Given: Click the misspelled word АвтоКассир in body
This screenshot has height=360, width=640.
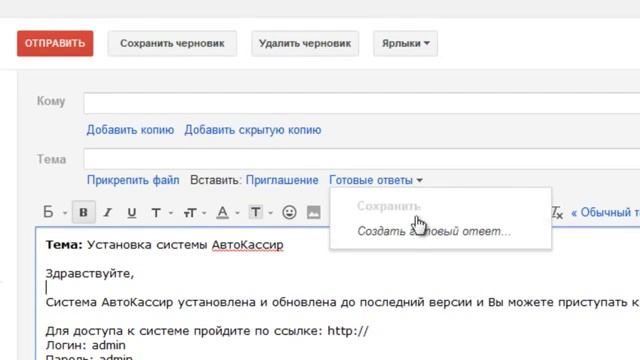Looking at the screenshot, I should [x=247, y=245].
